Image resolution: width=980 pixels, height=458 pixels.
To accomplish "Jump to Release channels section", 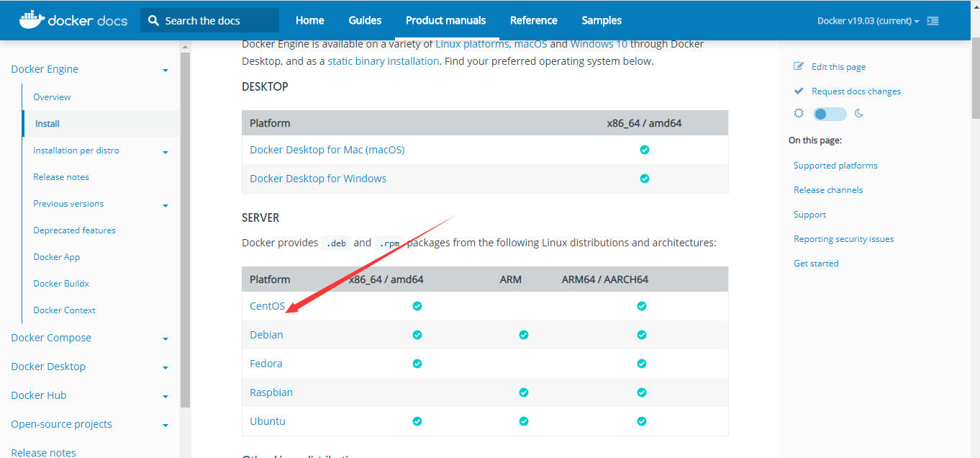I will (828, 190).
